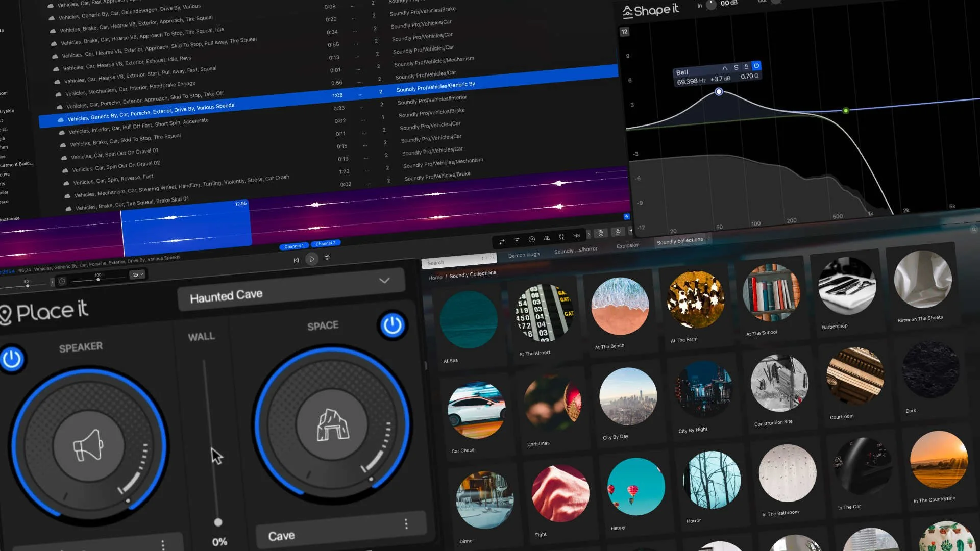
Task: Click the mirrored channels icon in the toolbar
Action: coord(547,237)
